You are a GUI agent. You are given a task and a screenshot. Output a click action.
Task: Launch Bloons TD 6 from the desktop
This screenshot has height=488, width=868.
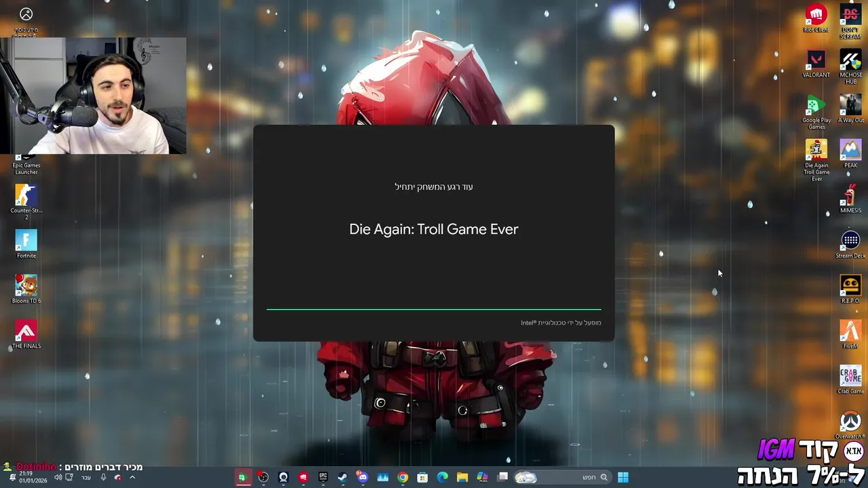26,289
